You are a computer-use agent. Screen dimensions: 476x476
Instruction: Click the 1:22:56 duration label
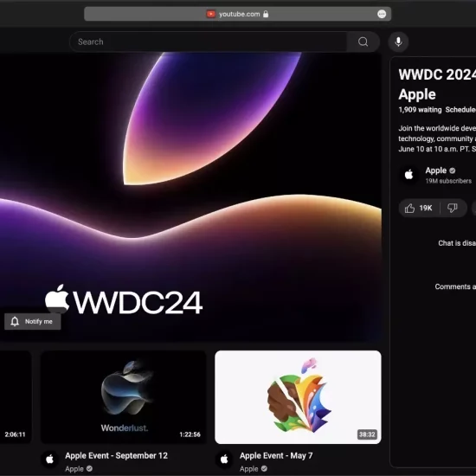click(x=190, y=434)
